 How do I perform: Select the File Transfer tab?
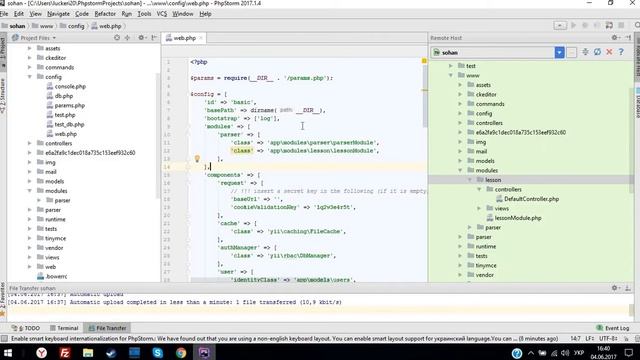[107, 328]
